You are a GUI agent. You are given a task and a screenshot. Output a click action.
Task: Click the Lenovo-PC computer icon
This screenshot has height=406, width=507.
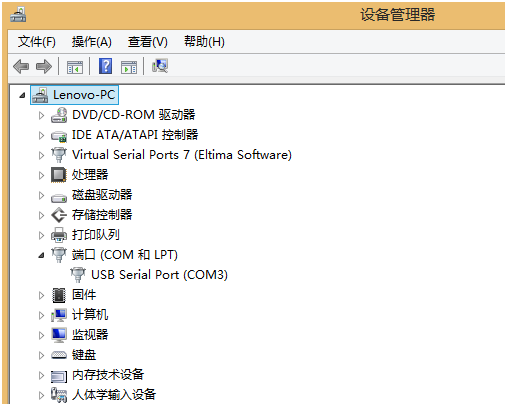click(40, 95)
